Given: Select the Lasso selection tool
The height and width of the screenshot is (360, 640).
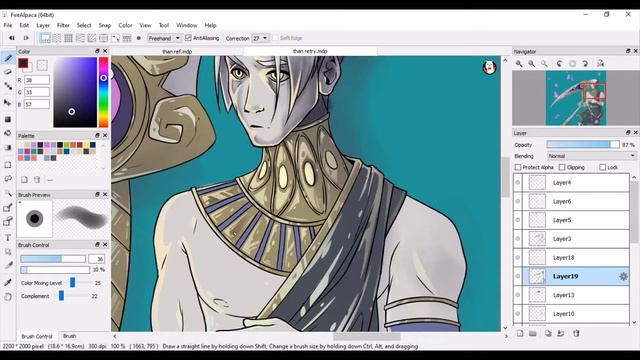Looking at the screenshot, I should pyautogui.click(x=8, y=179).
